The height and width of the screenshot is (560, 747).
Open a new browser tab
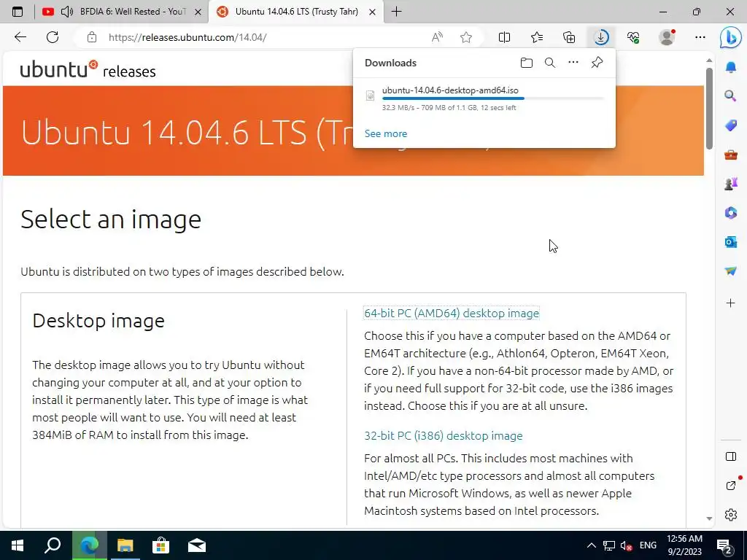(396, 12)
